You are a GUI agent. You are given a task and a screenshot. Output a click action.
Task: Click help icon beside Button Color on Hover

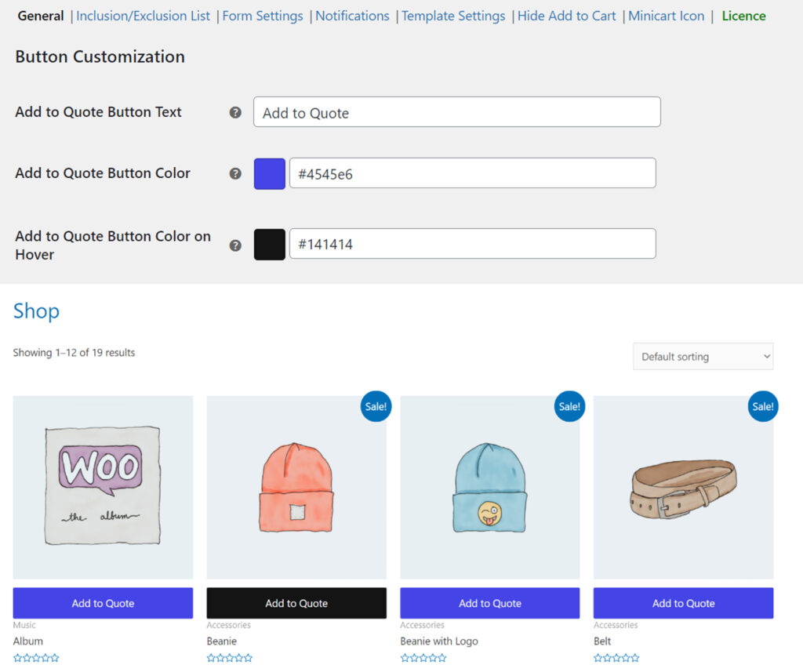pos(235,245)
